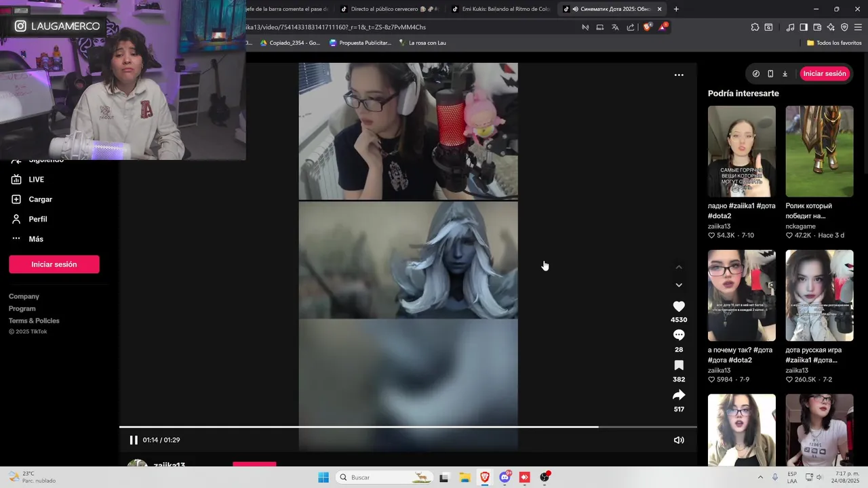Switch to 'Emi Kukis: Bailando al Ritmo' tab
Screen dimensions: 868x488
tap(501, 9)
